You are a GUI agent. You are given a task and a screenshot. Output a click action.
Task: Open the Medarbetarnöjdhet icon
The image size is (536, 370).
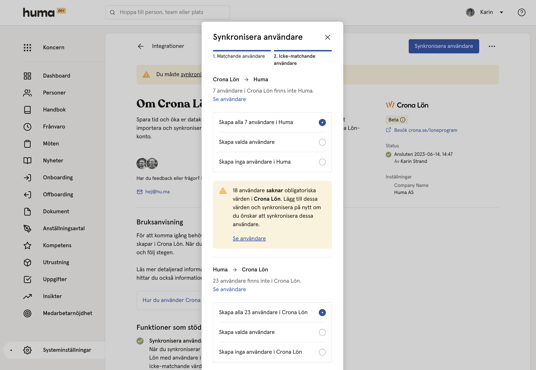coord(27,313)
